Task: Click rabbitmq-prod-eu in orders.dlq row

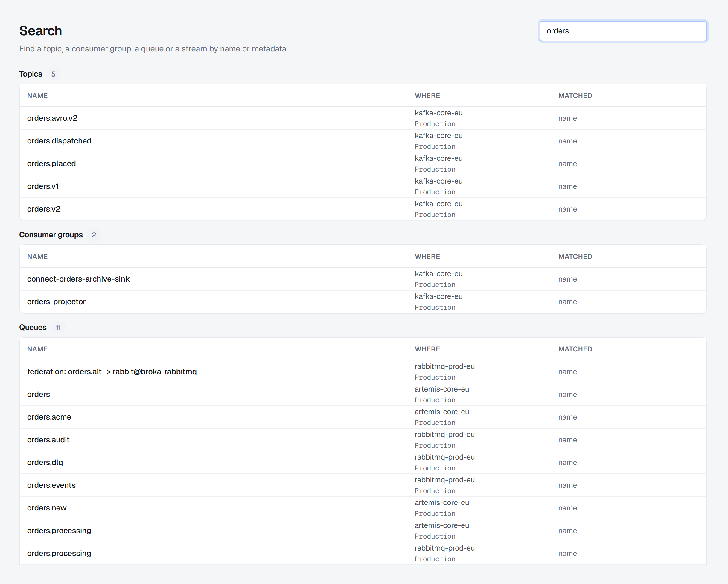Action: [444, 457]
